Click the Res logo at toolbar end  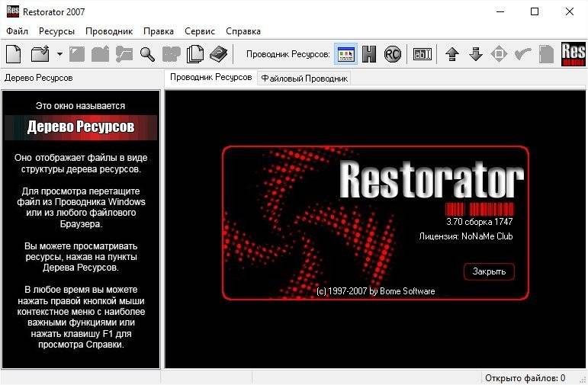pos(573,54)
